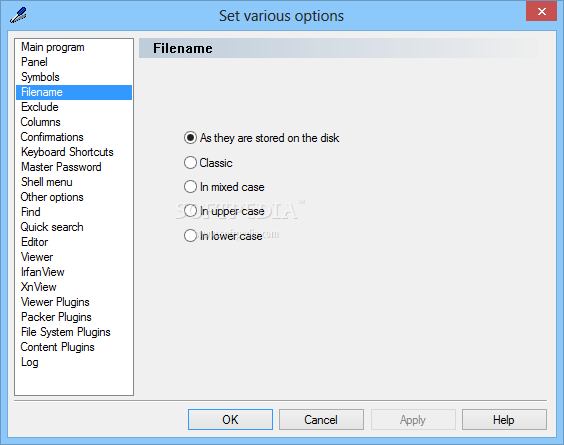Open Help for this dialog

(504, 419)
